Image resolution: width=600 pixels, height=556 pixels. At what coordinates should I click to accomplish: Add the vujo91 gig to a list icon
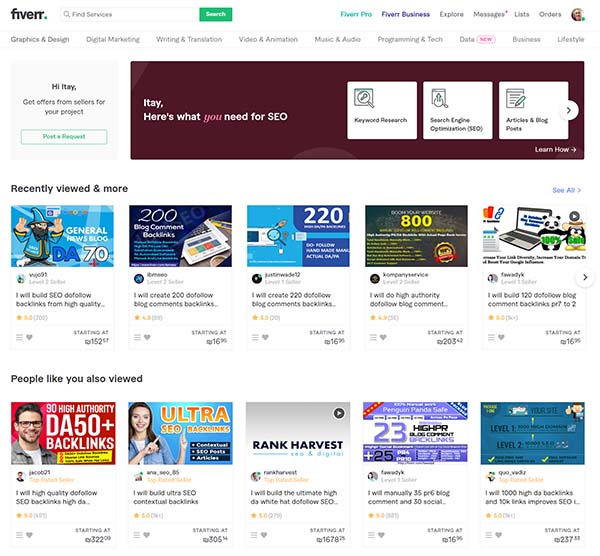(x=20, y=337)
